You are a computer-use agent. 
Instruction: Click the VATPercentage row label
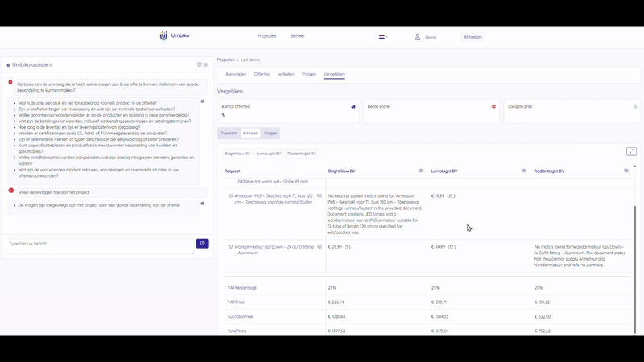[242, 288]
